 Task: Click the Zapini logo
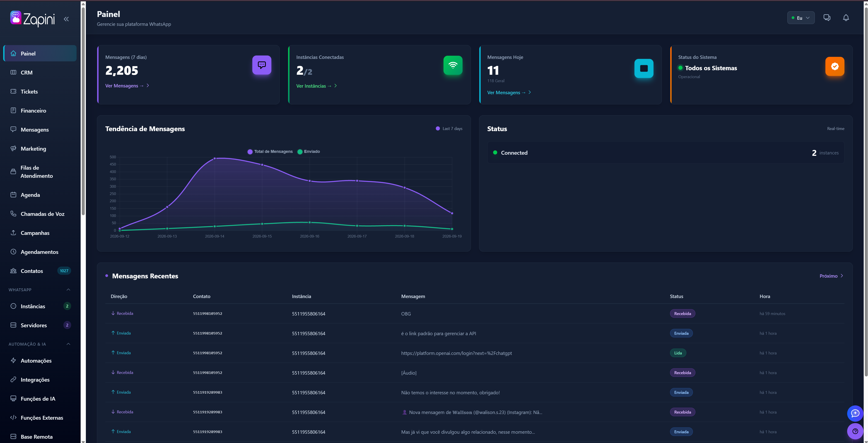click(x=32, y=19)
